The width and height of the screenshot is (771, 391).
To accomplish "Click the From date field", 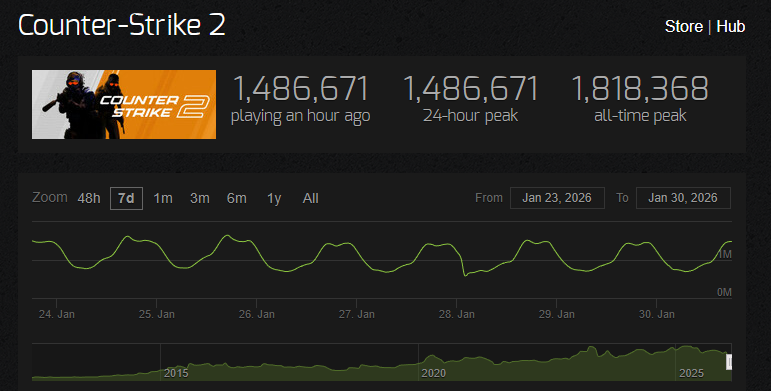I will point(557,198).
